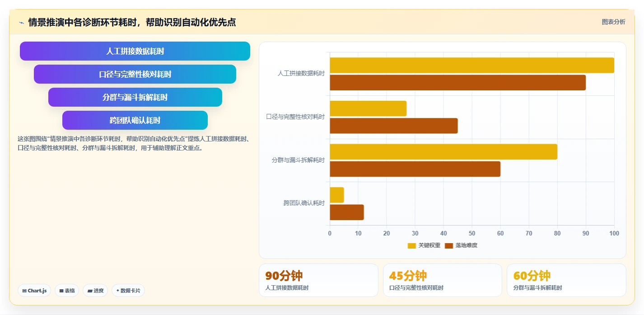This screenshot has height=315, width=644.
Task: Click the y-axis label 跨团队确认耗时
Action: point(304,203)
